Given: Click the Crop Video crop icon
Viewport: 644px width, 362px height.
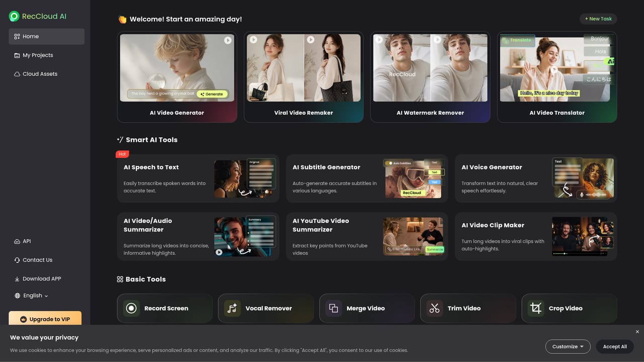Looking at the screenshot, I should [536, 308].
